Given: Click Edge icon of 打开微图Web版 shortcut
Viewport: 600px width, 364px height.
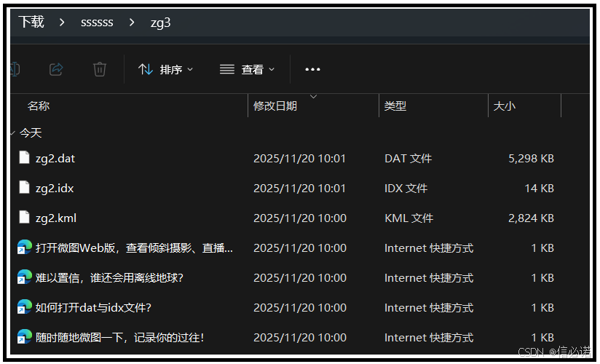Looking at the screenshot, I should coord(25,248).
